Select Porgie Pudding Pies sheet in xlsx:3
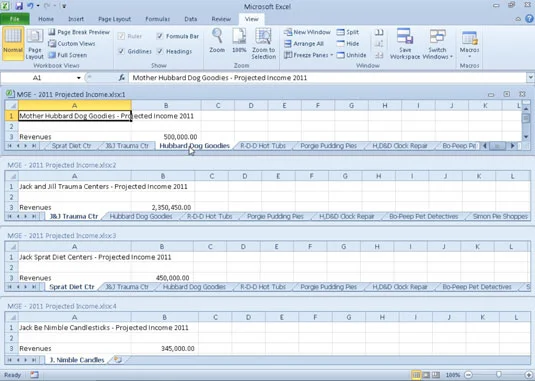 (x=329, y=287)
